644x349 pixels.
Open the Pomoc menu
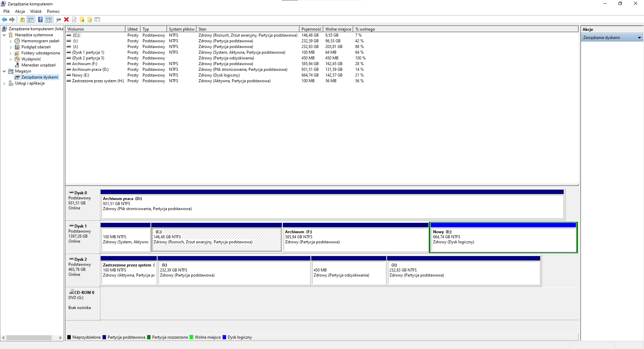(x=53, y=11)
